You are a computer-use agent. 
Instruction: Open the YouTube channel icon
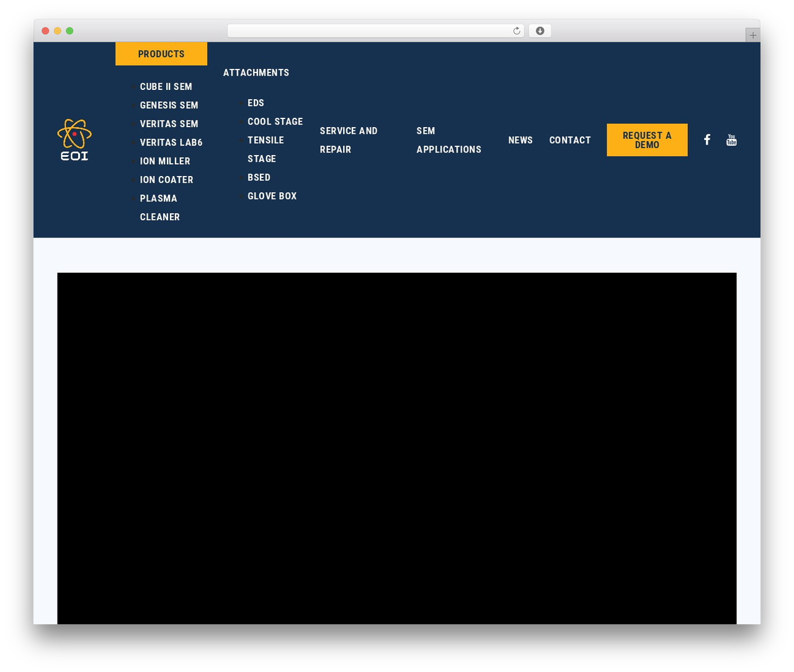(731, 139)
